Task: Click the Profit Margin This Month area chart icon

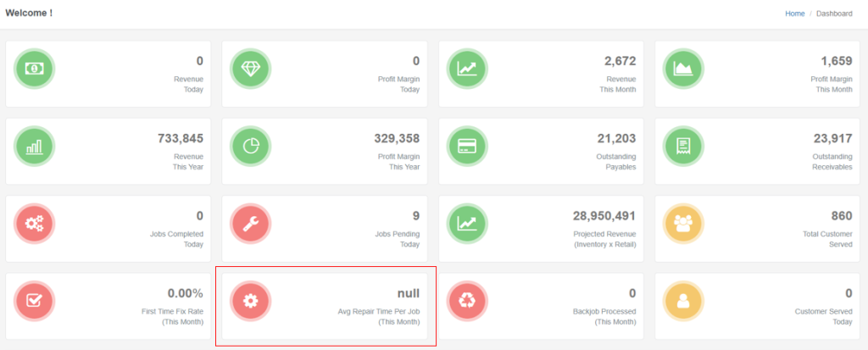Action: (x=683, y=69)
